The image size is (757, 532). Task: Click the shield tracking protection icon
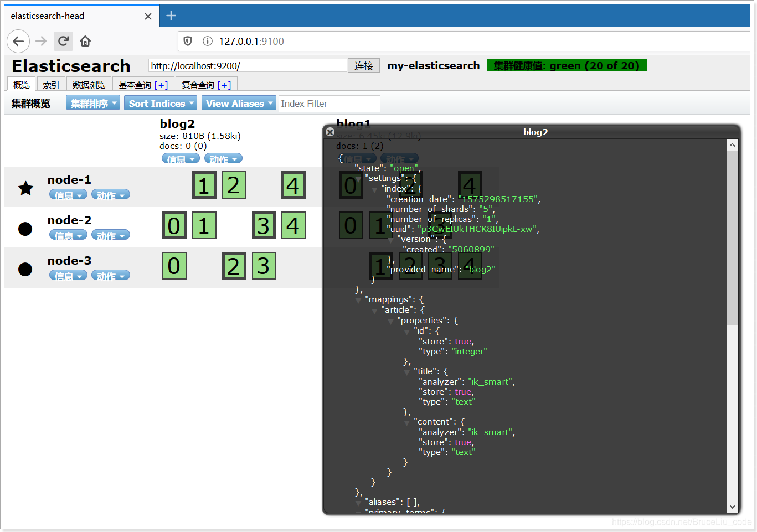[188, 41]
